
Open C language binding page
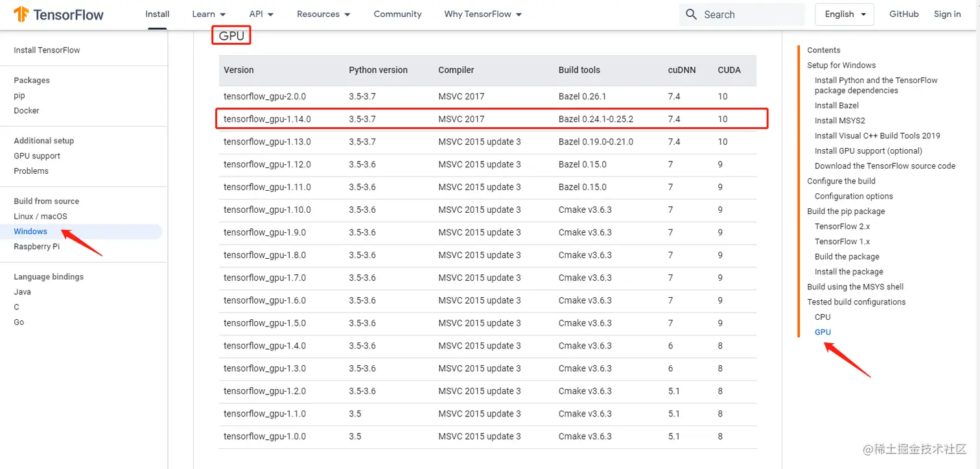point(17,307)
